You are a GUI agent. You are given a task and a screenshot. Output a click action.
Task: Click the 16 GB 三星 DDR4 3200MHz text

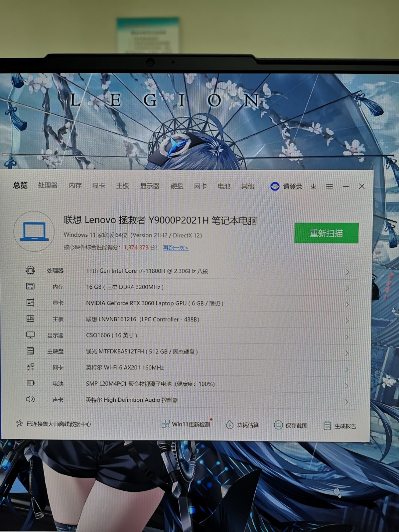[125, 287]
